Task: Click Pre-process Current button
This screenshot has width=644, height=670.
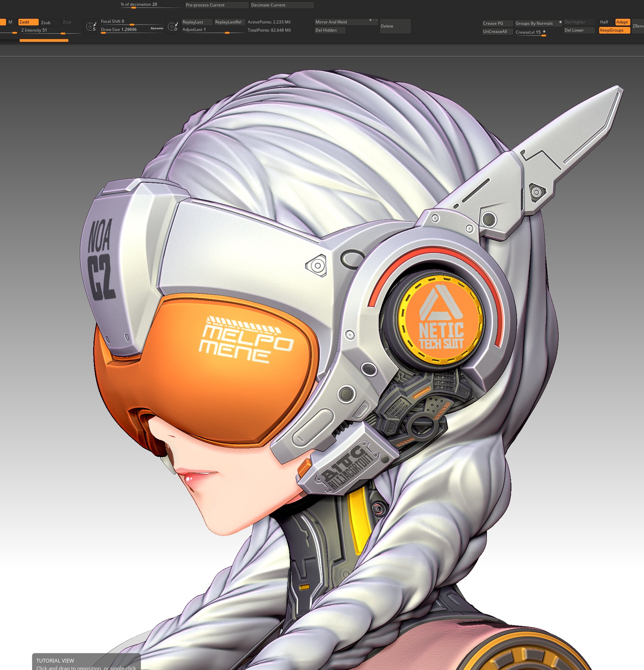Action: click(217, 5)
